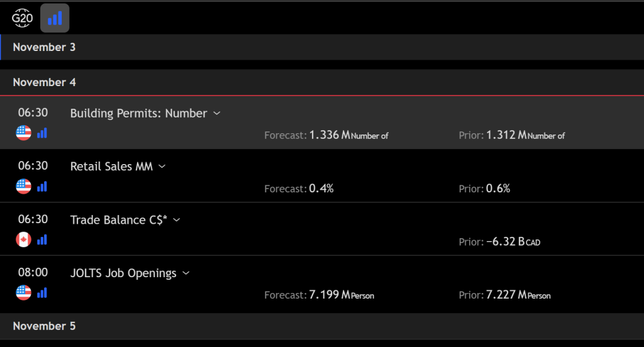Click the Building Permits forecast value 1.336 M
This screenshot has width=644, height=347.
[x=329, y=135]
